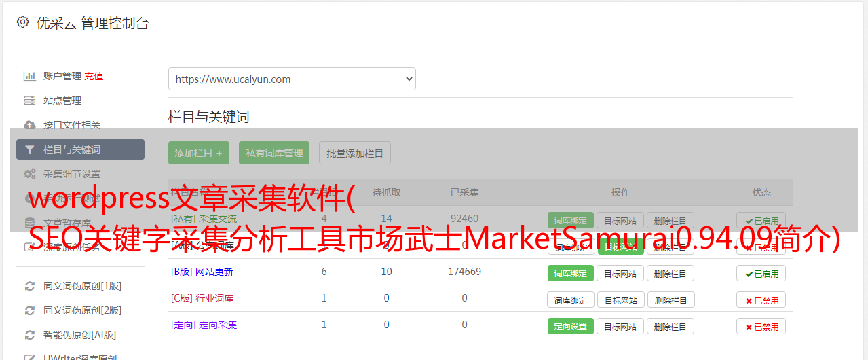Click the gear icon beside 优采云 管理控制台

pos(22,22)
